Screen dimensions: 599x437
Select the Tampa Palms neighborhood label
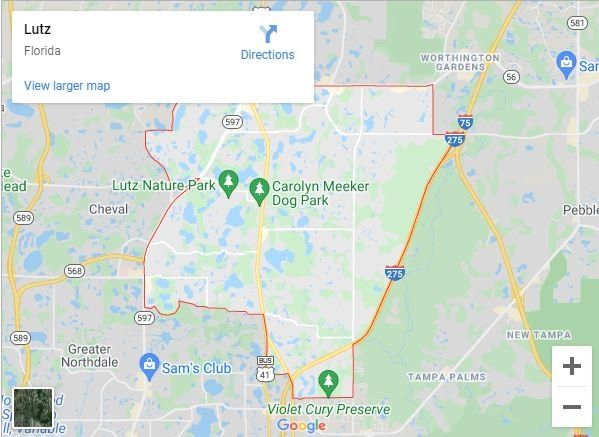447,377
